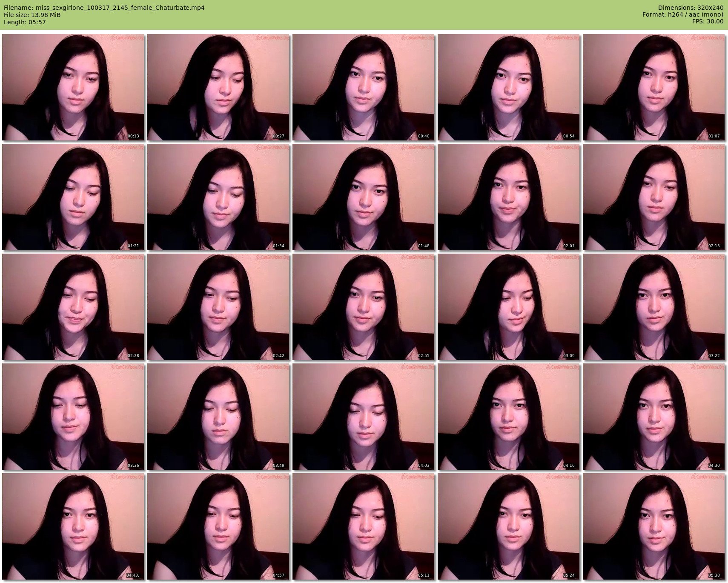
Task: Click the "Length: 05:57" text
Action: pos(25,22)
